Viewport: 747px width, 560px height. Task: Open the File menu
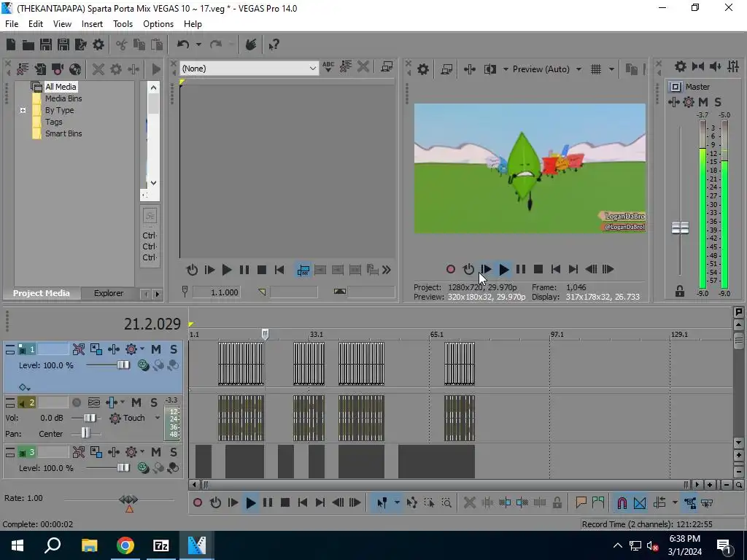tap(12, 24)
